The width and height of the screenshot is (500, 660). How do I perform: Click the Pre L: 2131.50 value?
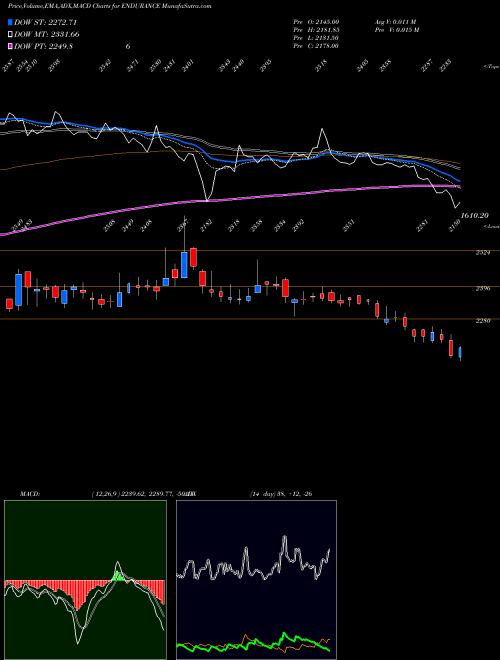[x=316, y=38]
